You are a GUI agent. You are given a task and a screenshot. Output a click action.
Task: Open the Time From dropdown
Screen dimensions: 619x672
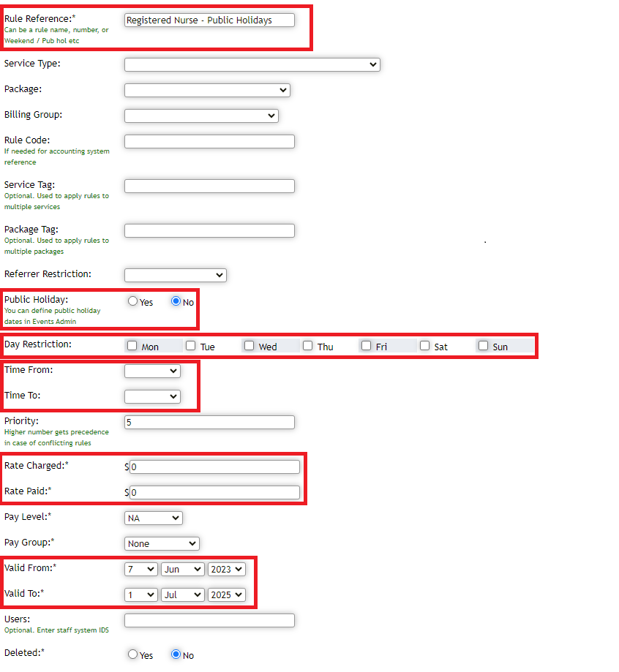(x=152, y=371)
